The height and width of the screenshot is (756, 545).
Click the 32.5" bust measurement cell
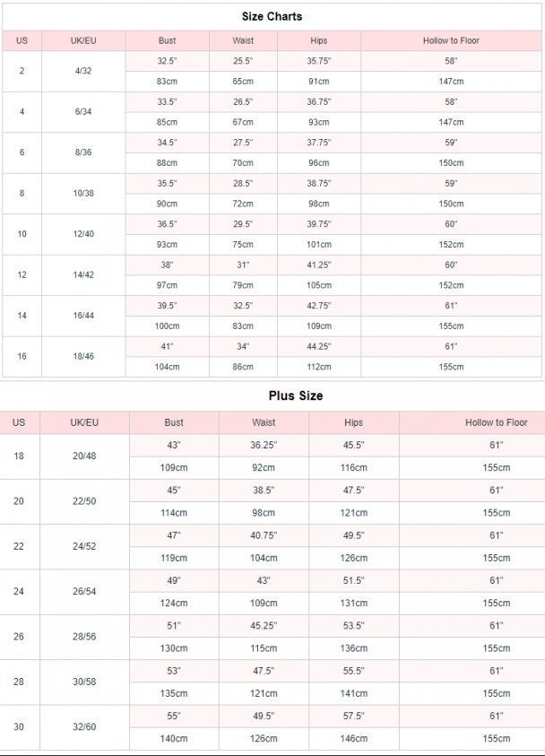(x=167, y=61)
